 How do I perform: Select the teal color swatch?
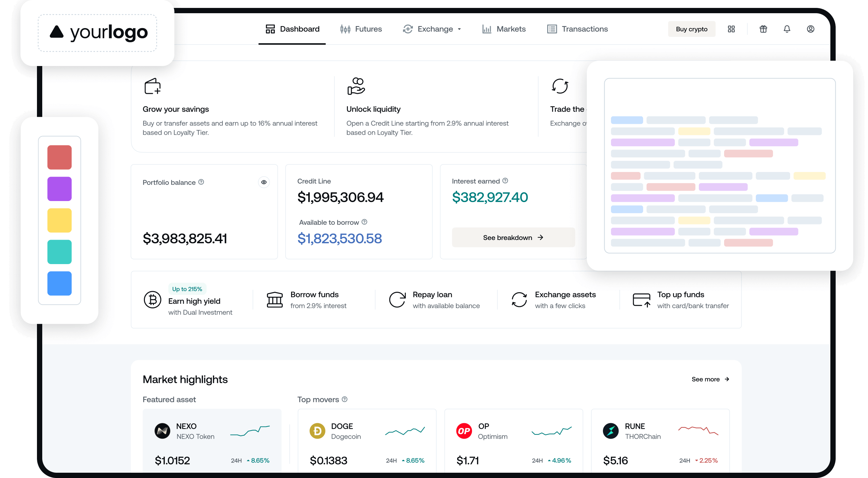click(x=59, y=252)
